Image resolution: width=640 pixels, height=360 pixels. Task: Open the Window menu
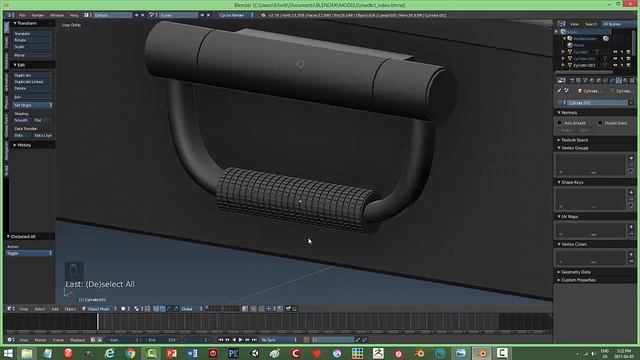57,15
